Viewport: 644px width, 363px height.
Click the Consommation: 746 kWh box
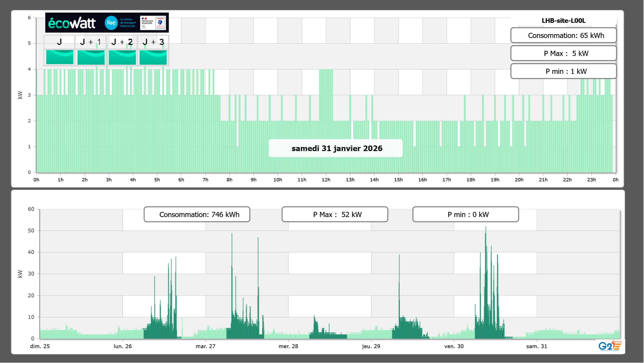tap(197, 214)
